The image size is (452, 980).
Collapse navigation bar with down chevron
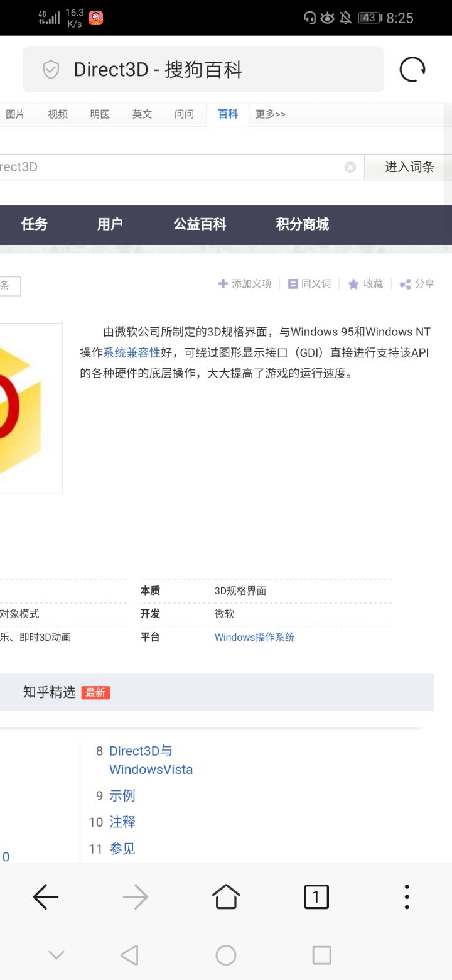(56, 955)
